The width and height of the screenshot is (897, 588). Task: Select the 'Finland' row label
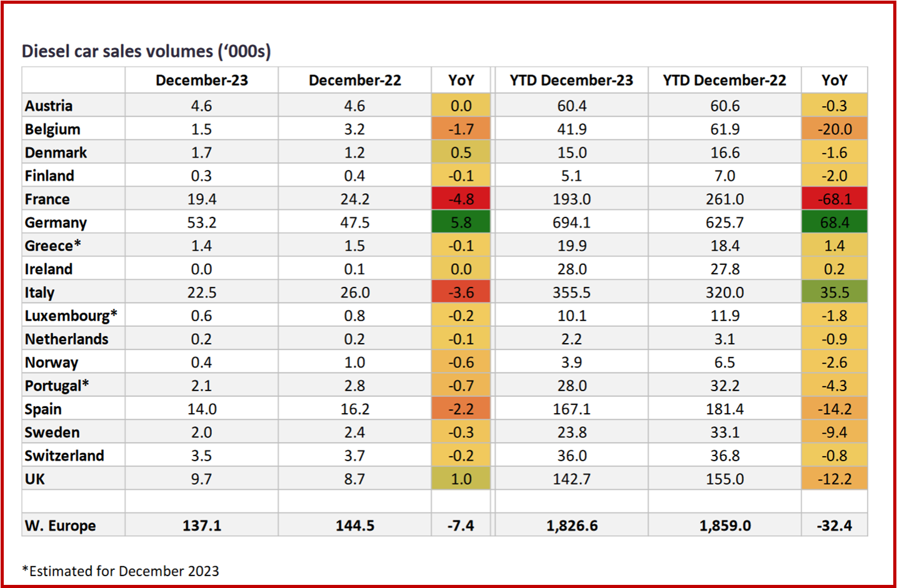49,176
